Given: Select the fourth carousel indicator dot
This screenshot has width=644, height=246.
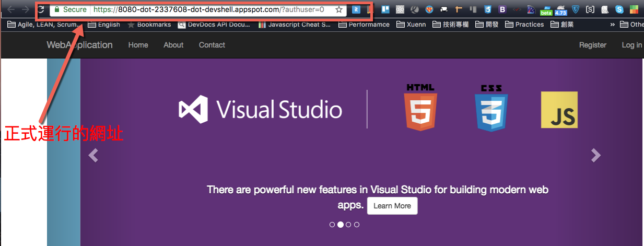Looking at the screenshot, I should [x=357, y=225].
